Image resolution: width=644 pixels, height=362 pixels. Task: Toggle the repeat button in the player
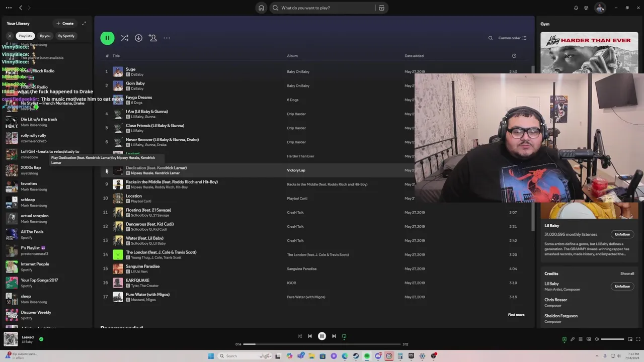344,336
